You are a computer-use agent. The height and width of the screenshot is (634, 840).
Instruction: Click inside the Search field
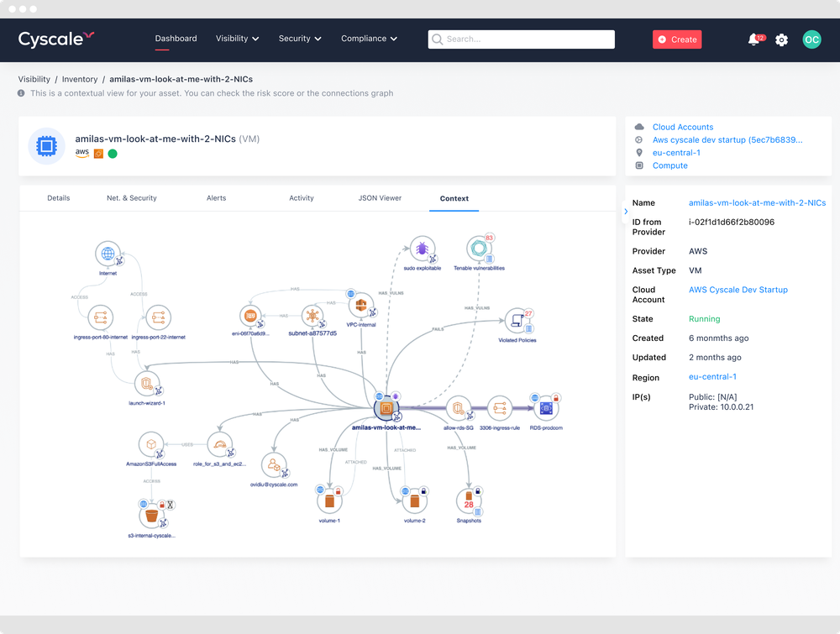pos(521,39)
